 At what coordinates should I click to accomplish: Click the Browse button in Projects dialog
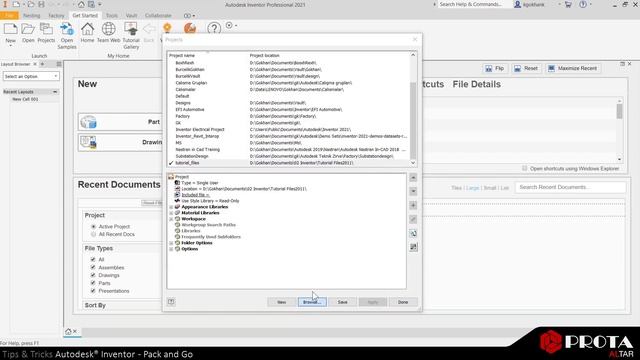312,302
